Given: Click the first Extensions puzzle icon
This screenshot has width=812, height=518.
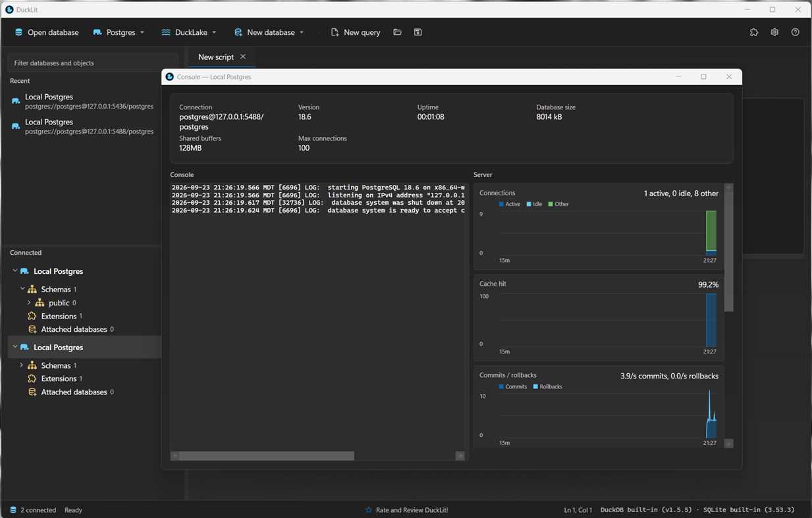Looking at the screenshot, I should [x=32, y=316].
